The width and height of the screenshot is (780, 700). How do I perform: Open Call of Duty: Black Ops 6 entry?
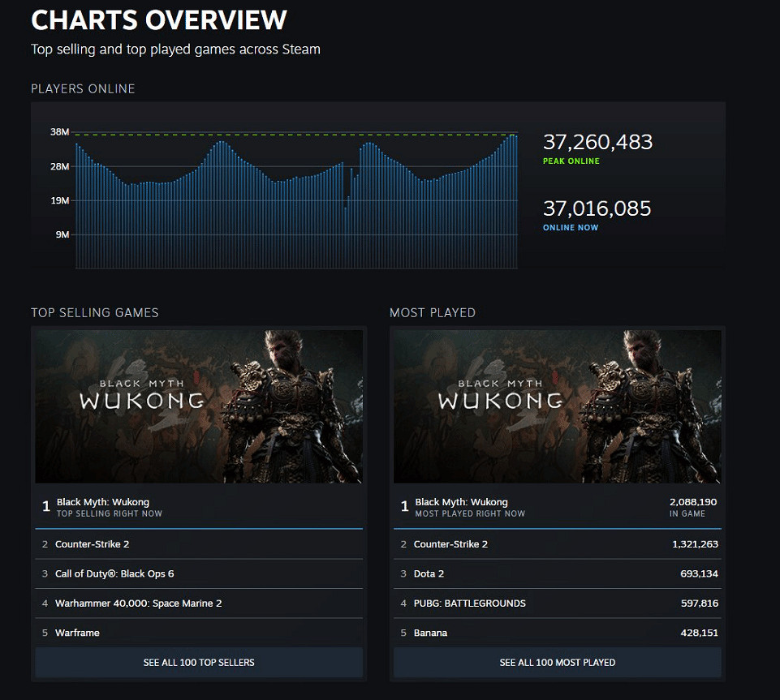(x=114, y=573)
